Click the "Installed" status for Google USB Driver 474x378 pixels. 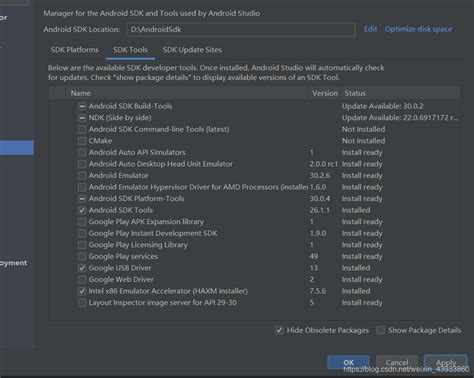[x=356, y=268]
